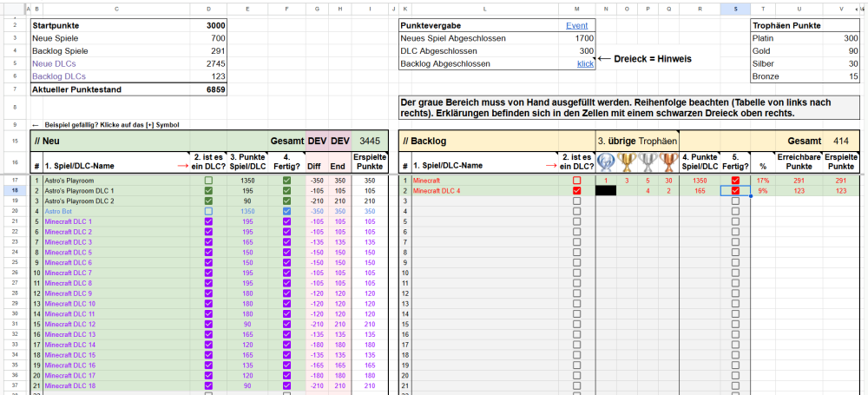Uncheck Fertig checkbox for Minecraft DLC 4
This screenshot has height=395, width=868.
pyautogui.click(x=735, y=191)
